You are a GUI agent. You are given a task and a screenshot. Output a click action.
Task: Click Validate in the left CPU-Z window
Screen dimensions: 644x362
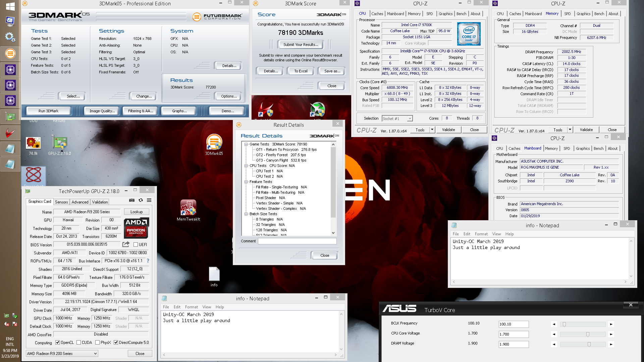click(448, 130)
